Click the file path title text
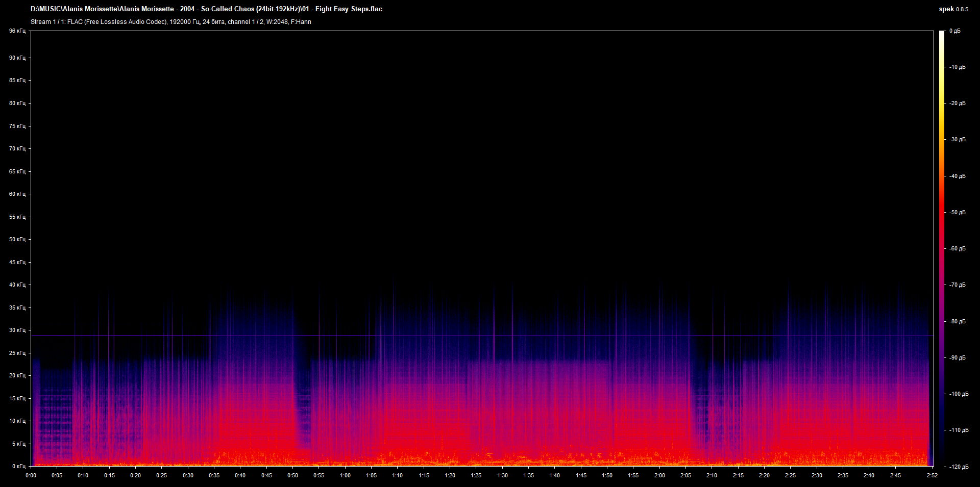The height and width of the screenshot is (487, 980). tap(206, 9)
